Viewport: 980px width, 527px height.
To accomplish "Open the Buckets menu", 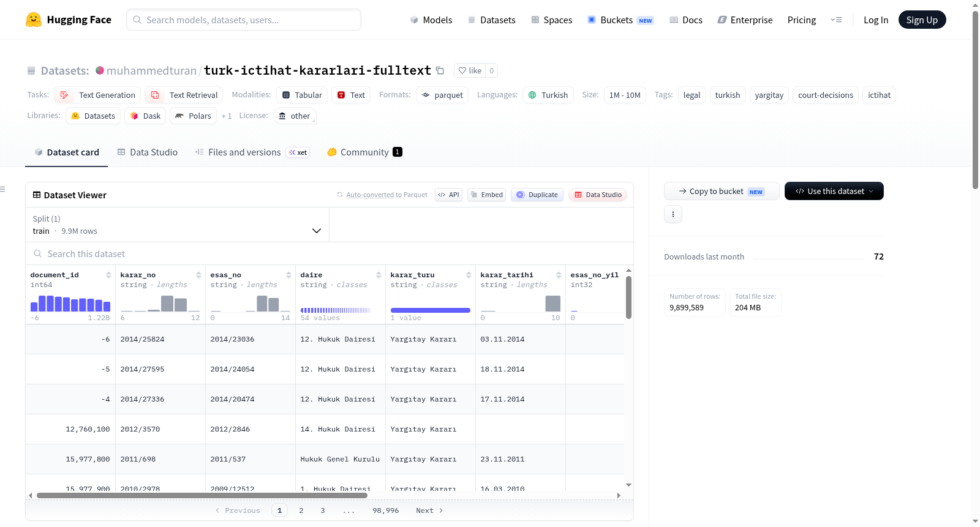I will click(x=620, y=20).
